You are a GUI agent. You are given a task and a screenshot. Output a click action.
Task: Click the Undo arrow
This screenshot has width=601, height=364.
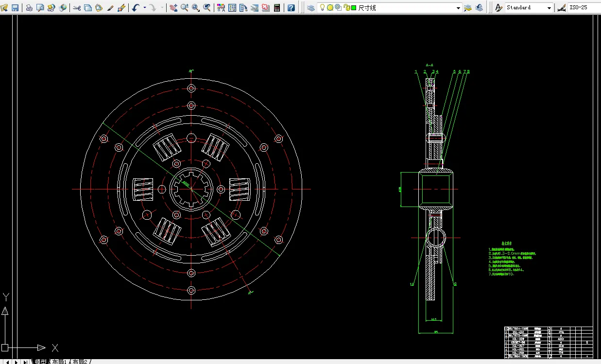click(x=136, y=8)
